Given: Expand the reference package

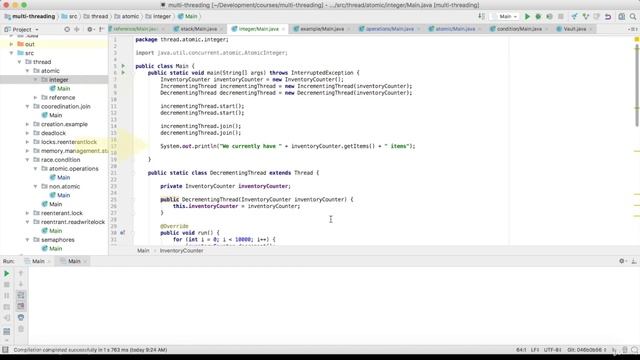Looking at the screenshot, I should click(x=36, y=98).
